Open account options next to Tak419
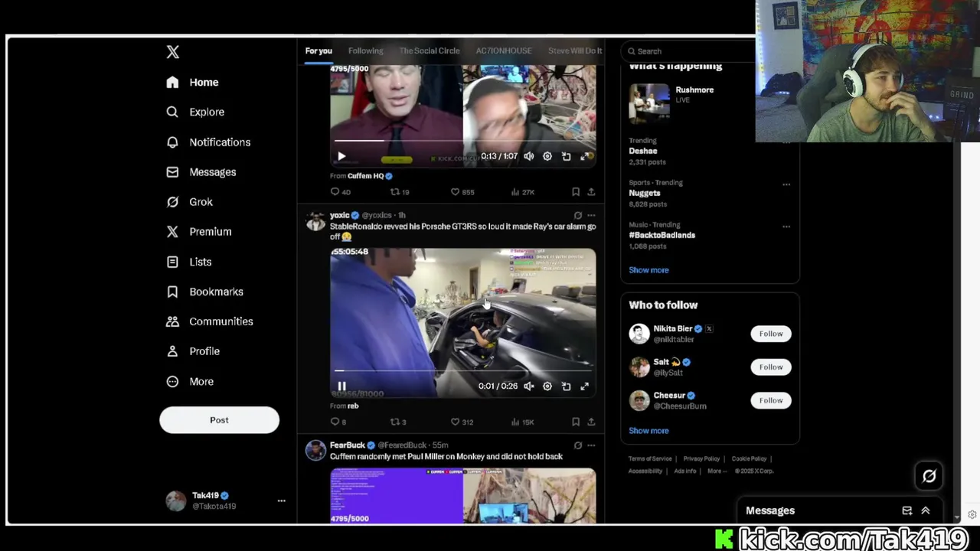980x551 pixels. tap(282, 500)
